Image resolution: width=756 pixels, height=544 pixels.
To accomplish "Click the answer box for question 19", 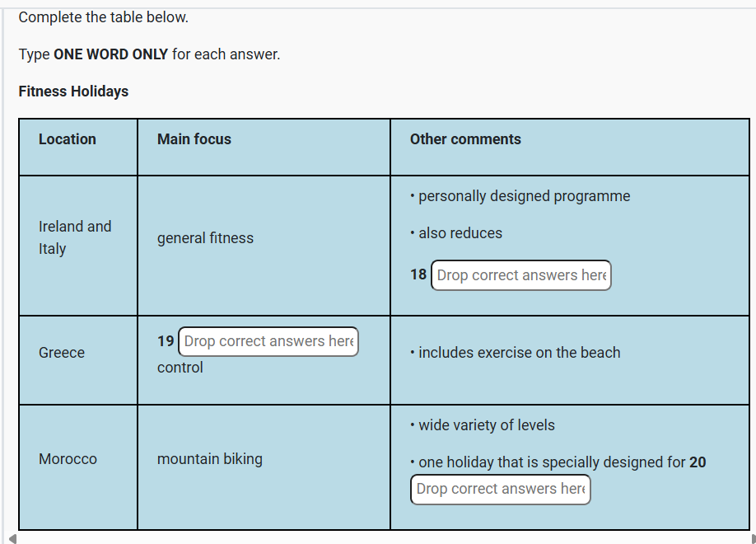I will coord(268,341).
